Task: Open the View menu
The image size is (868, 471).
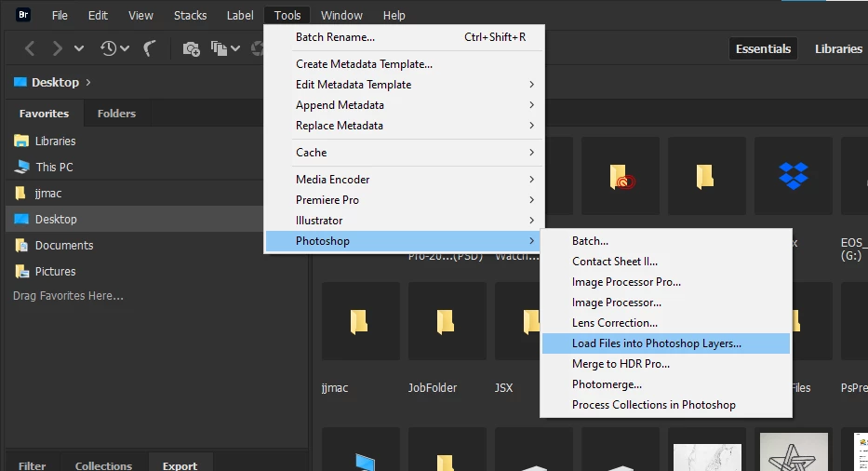Action: coord(140,16)
